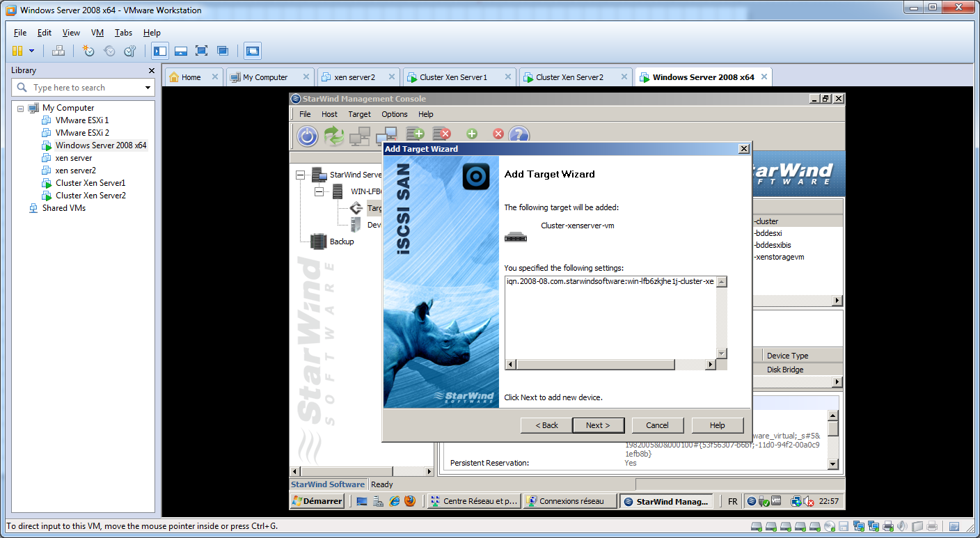This screenshot has height=538, width=980.
Task: Click Next in Add Target Wizard
Action: coord(597,425)
